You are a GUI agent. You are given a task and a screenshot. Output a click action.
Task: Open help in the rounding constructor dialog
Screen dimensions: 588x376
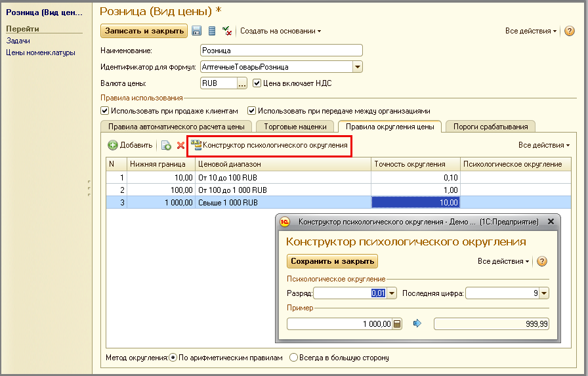[542, 261]
